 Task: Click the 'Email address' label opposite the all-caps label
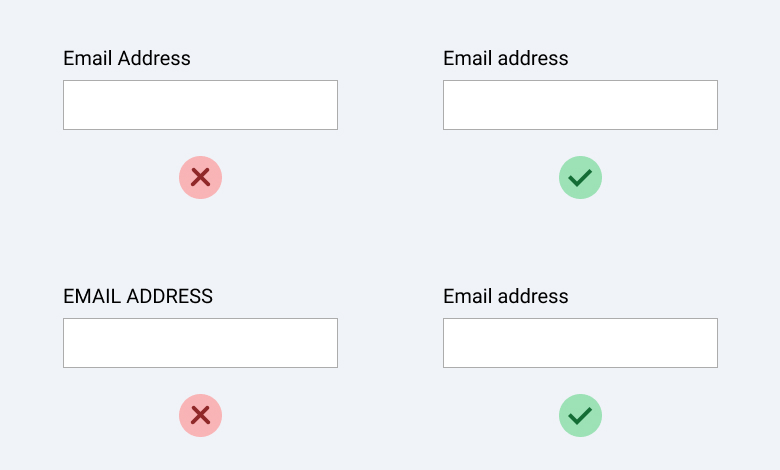[506, 296]
